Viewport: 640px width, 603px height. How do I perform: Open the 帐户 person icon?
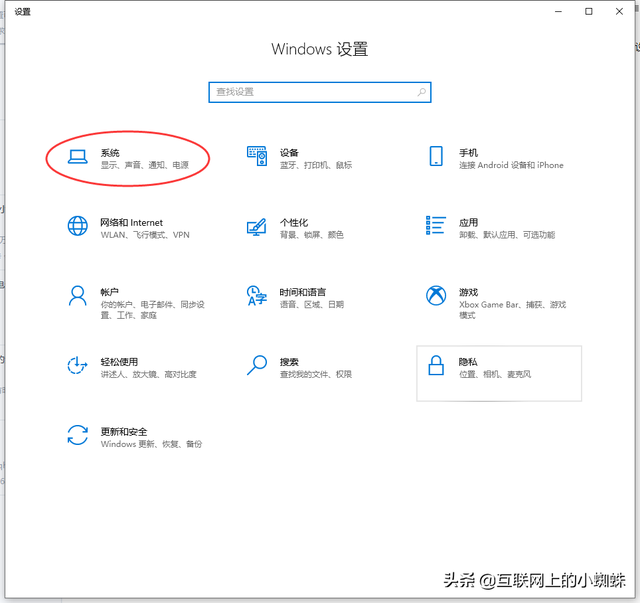click(77, 296)
